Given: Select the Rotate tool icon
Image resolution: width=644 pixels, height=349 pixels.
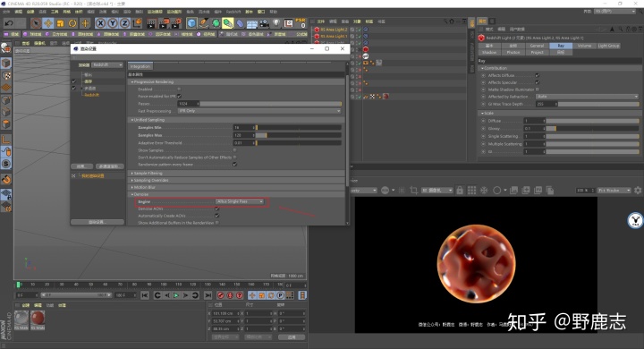Looking at the screenshot, I should 72,23.
